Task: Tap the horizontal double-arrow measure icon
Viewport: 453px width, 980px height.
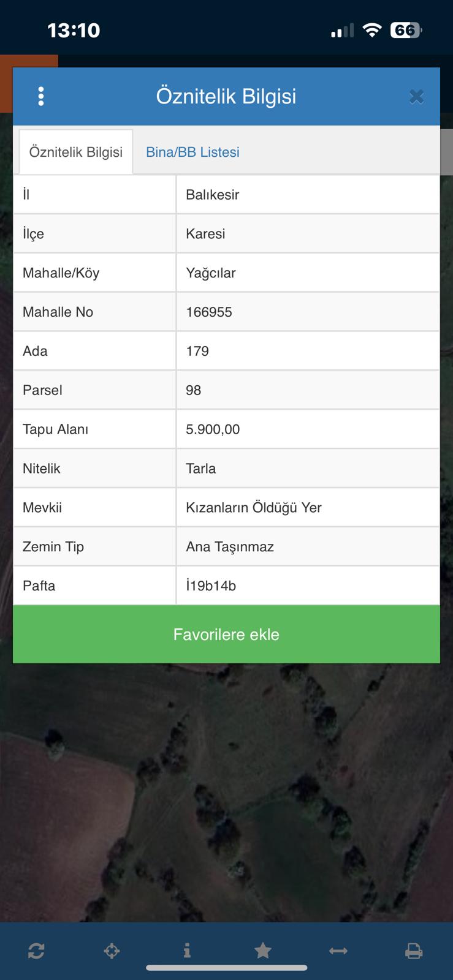Action: pyautogui.click(x=338, y=951)
